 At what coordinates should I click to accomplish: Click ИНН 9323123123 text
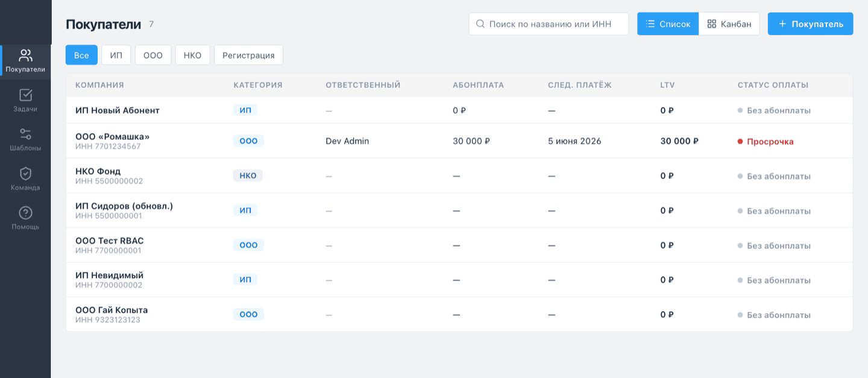click(x=108, y=320)
